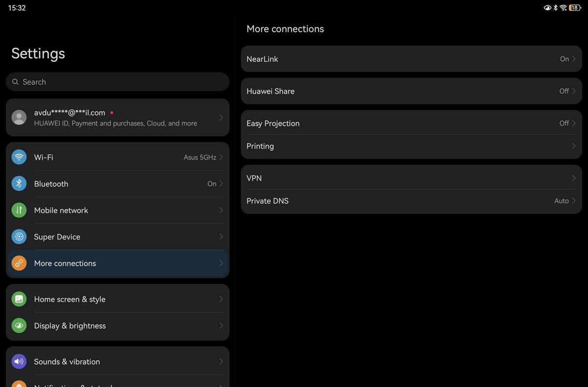Tap the eye comfort icon in status bar
Screen dimensions: 588x387
pyautogui.click(x=547, y=8)
